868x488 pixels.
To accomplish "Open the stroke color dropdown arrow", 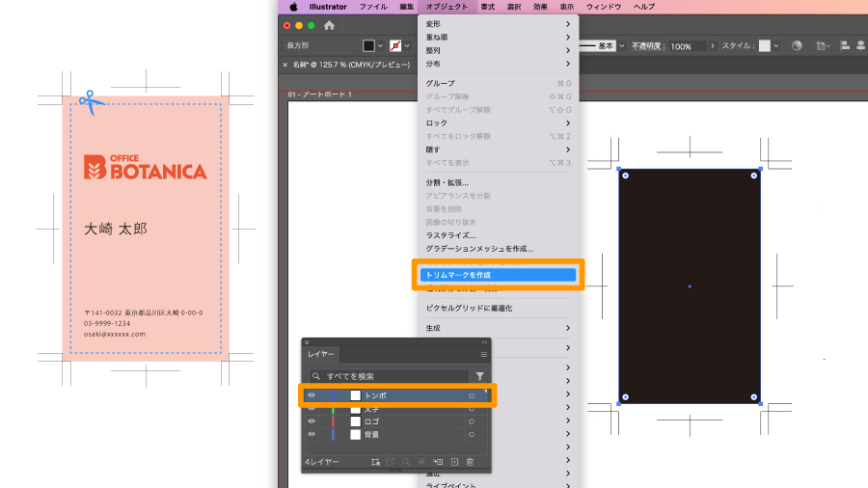I will (407, 46).
